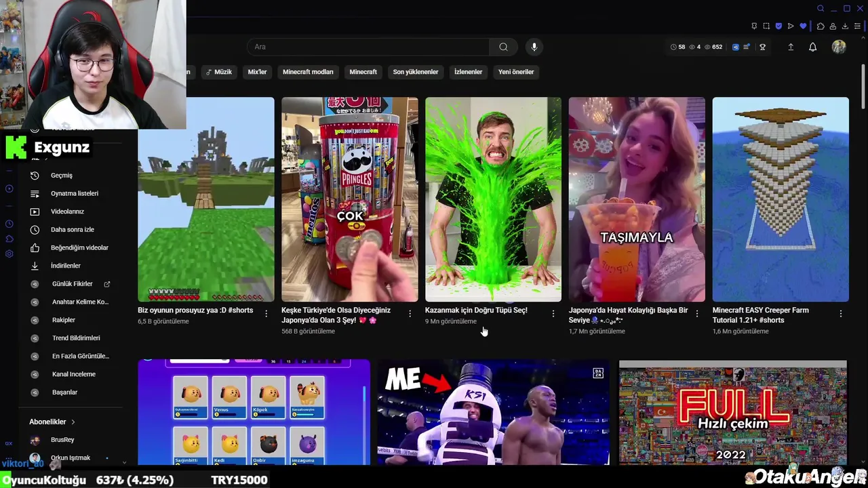Click the upload arrow icon
The width and height of the screenshot is (868, 488).
tap(790, 47)
